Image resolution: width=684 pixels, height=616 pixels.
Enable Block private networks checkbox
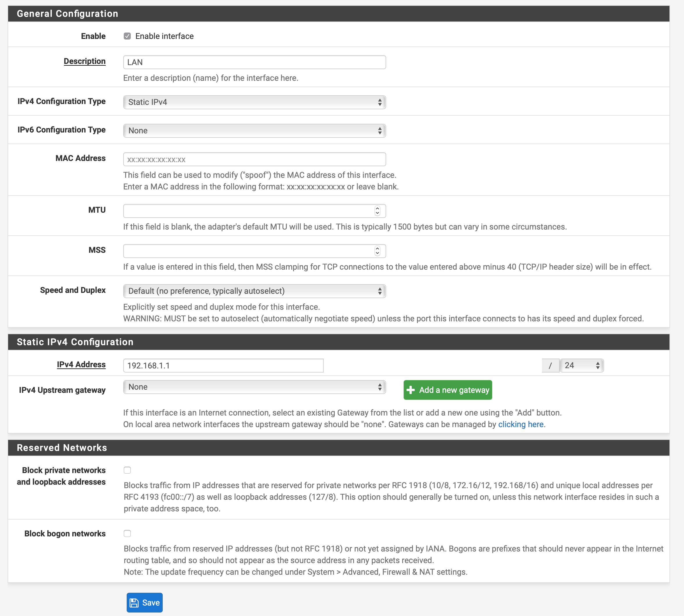(x=127, y=470)
